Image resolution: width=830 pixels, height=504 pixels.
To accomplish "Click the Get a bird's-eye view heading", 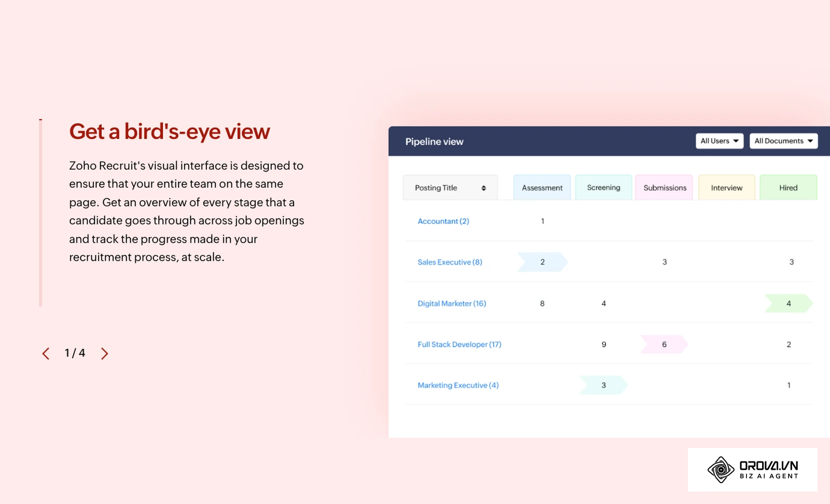I will tap(170, 132).
